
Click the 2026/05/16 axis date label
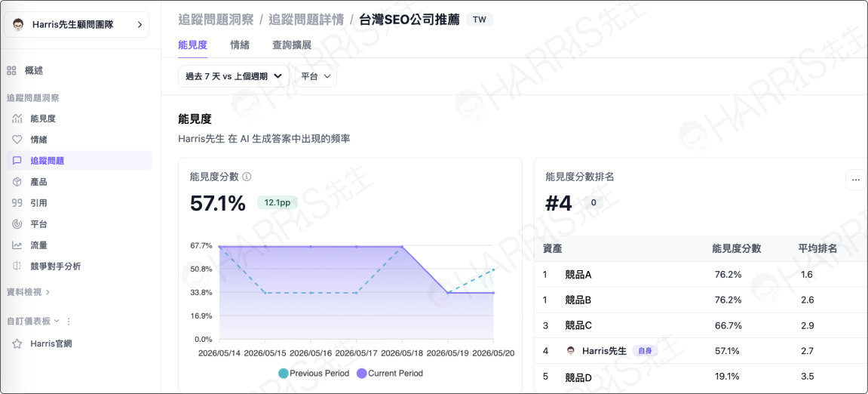click(311, 353)
